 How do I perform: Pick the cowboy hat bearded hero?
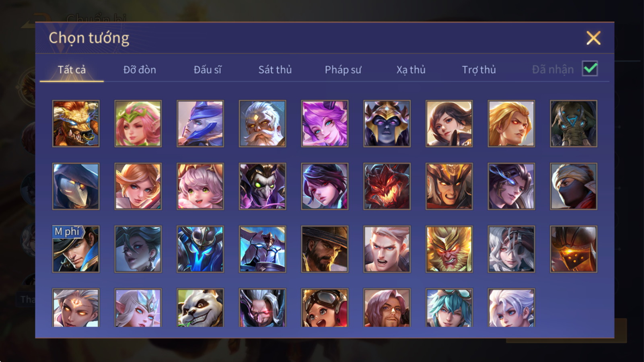point(325,249)
